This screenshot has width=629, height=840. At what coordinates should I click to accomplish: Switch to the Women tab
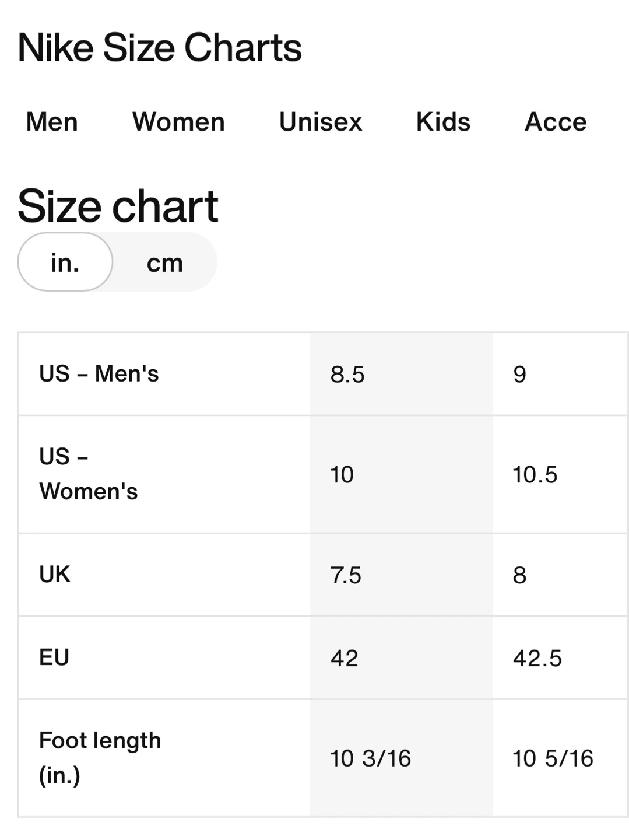point(178,122)
